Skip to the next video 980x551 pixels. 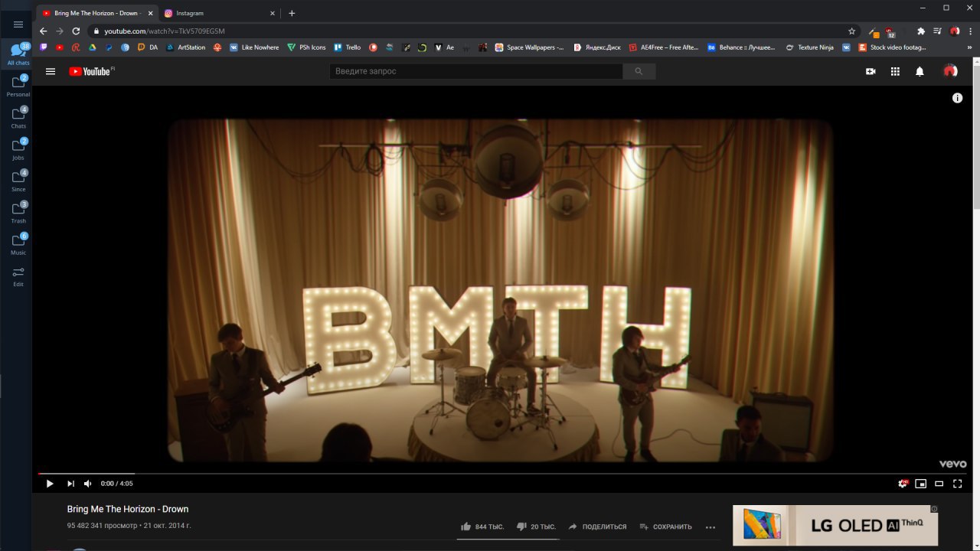70,484
